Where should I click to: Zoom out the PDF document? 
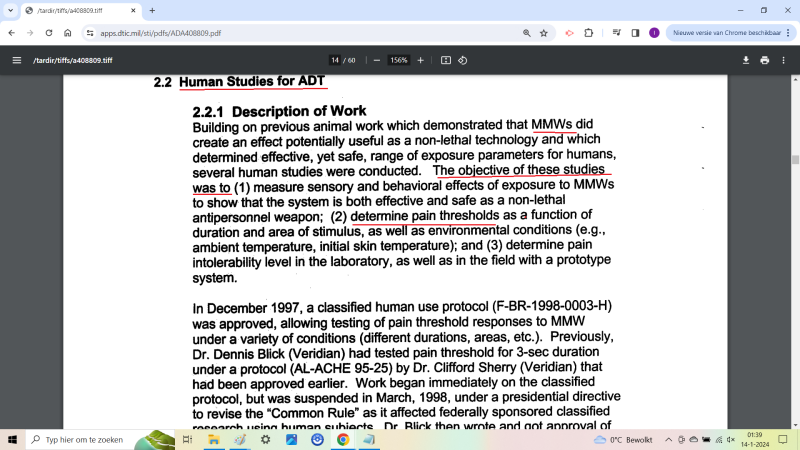click(377, 60)
